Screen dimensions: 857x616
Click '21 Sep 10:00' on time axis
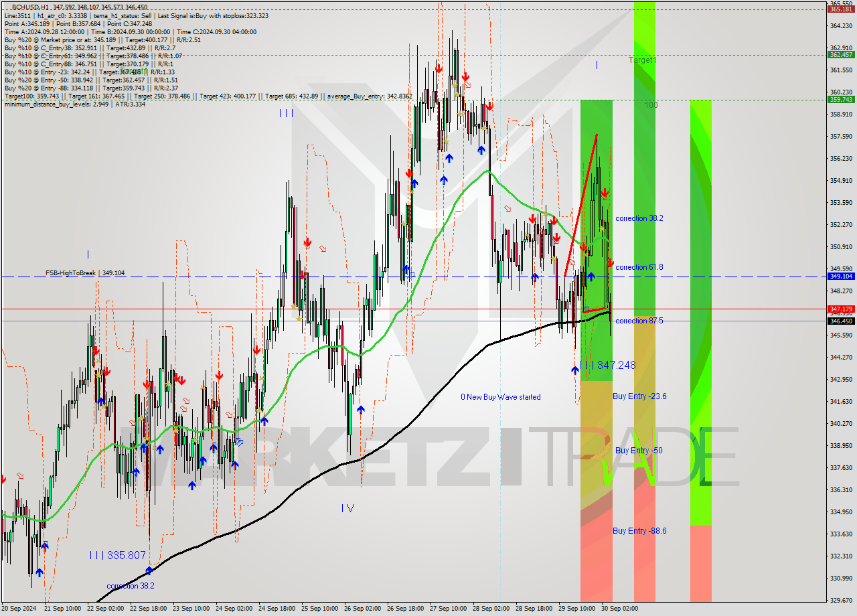tap(62, 609)
